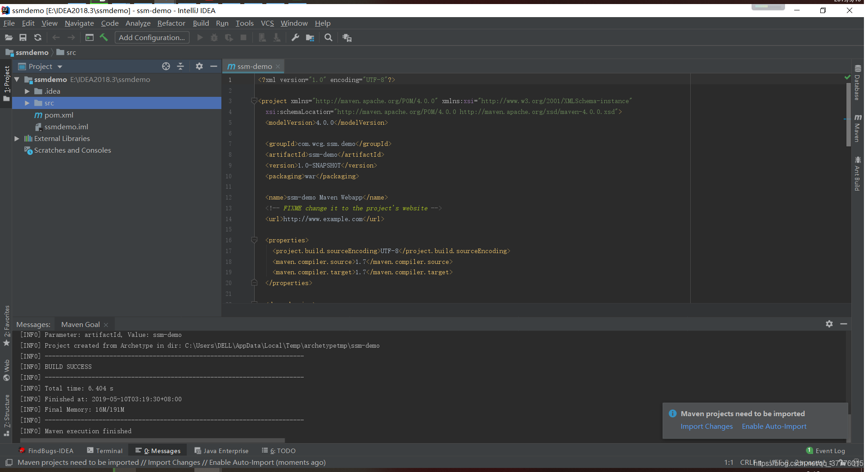The width and height of the screenshot is (868, 472).
Task: Expand the .idea folder arrow
Action: click(x=27, y=91)
